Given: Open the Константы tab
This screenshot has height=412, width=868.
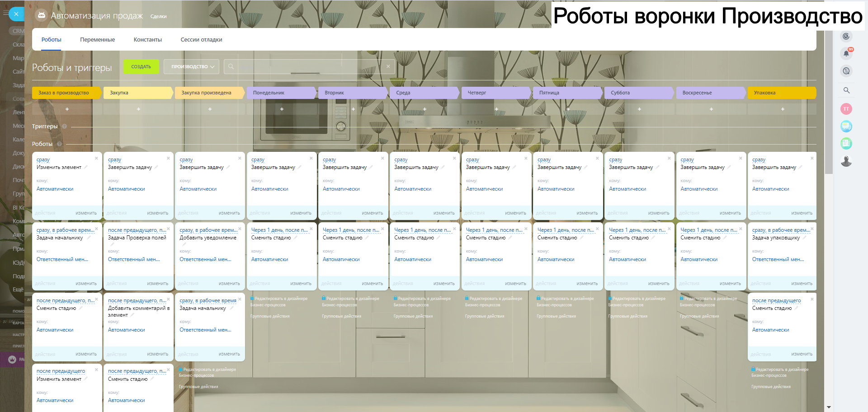Looking at the screenshot, I should tap(148, 40).
